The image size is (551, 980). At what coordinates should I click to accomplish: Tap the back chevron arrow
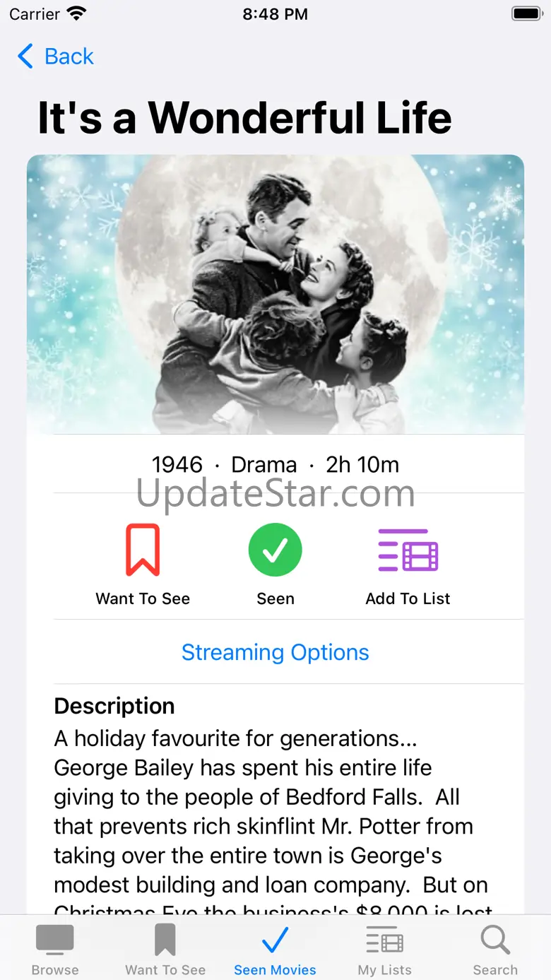tap(25, 57)
